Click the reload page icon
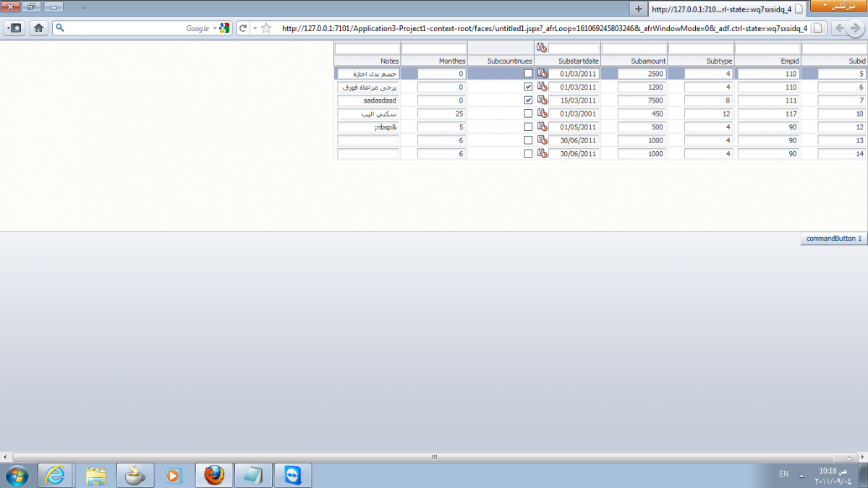The width and height of the screenshot is (868, 488). pos(244,28)
